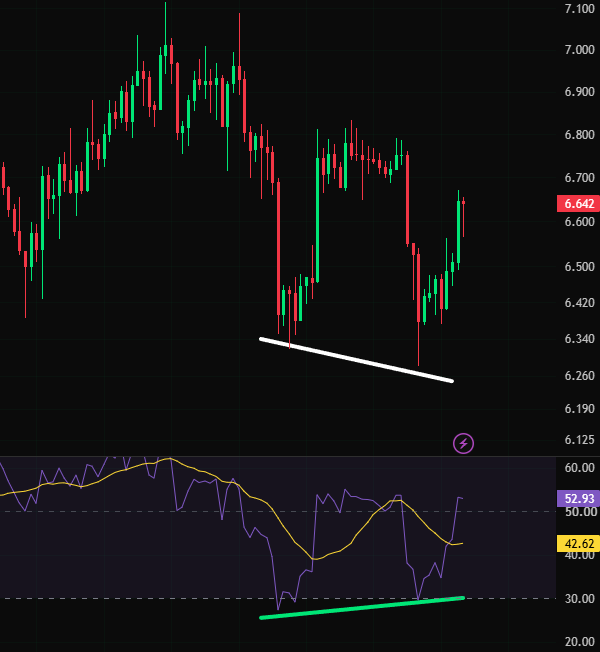
Task: Click the 6.340 price axis label
Action: pos(580,339)
